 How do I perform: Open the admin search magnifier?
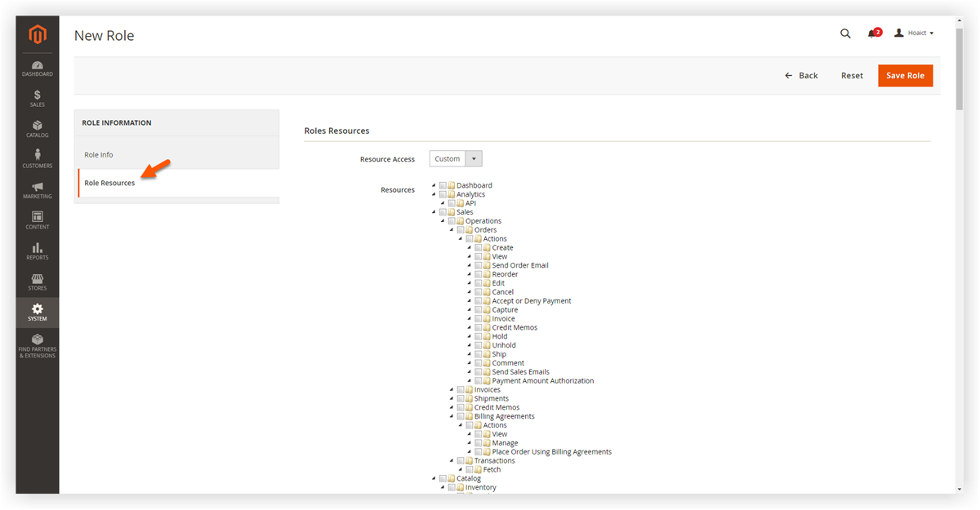tap(845, 33)
